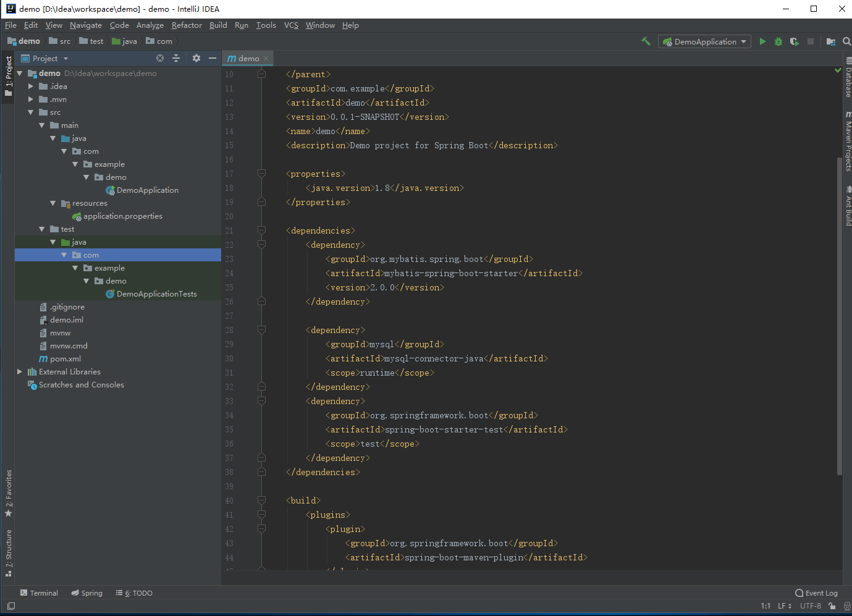Toggle the 1: Project side panel

(9, 75)
